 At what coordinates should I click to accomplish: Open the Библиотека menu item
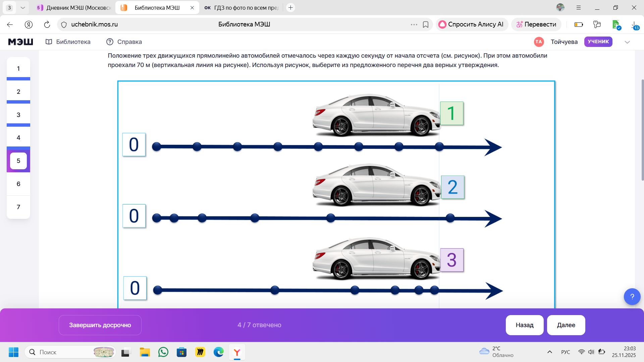pos(68,42)
